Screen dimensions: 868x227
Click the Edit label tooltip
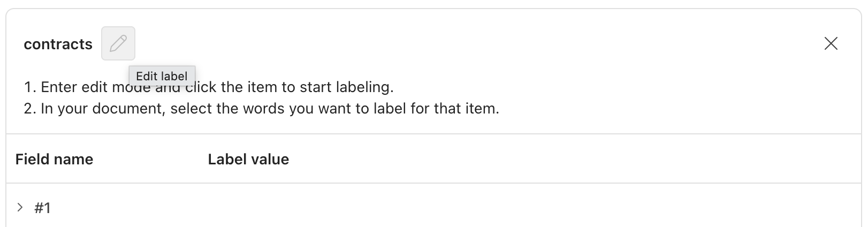tap(162, 76)
